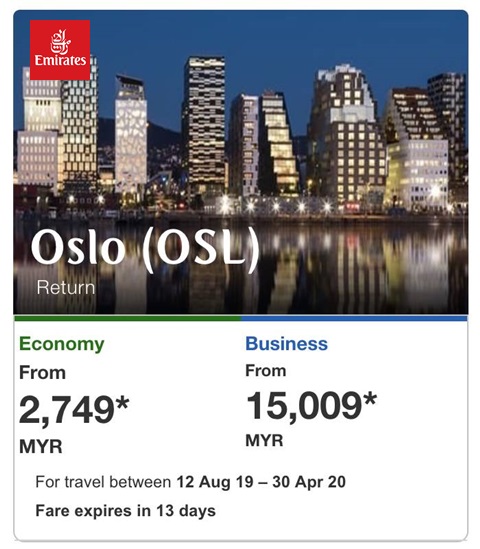Click the From label under Economy

click(x=42, y=373)
